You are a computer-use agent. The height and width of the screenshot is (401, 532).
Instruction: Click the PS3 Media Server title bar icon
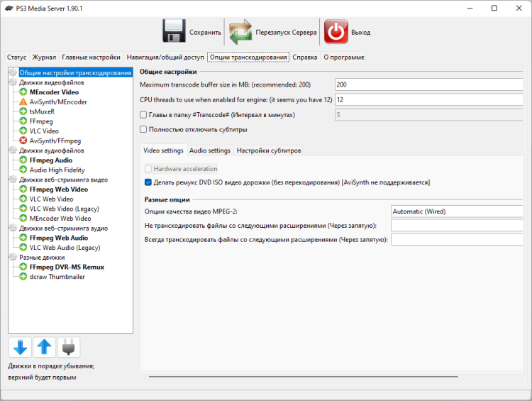coord(9,8)
